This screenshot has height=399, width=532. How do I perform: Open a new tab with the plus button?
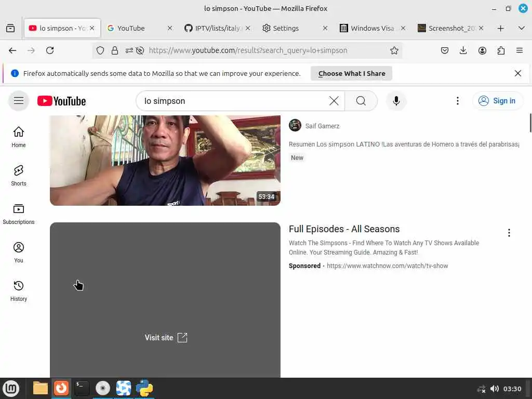tap(500, 28)
